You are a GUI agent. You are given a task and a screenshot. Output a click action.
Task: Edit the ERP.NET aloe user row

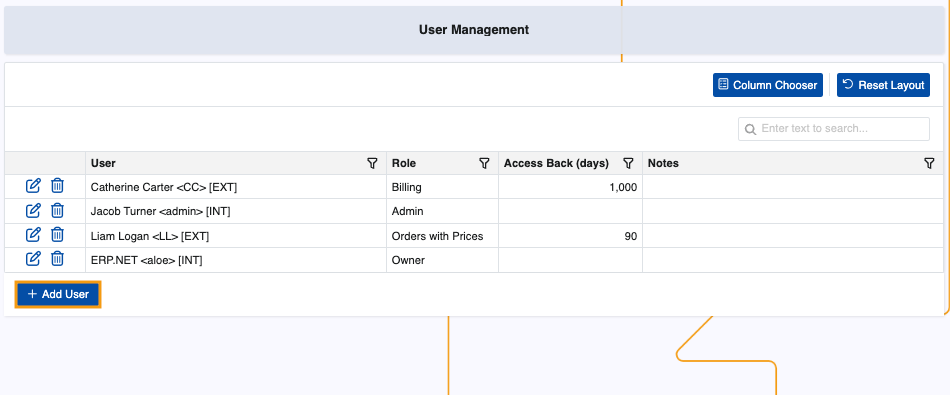pyautogui.click(x=33, y=259)
